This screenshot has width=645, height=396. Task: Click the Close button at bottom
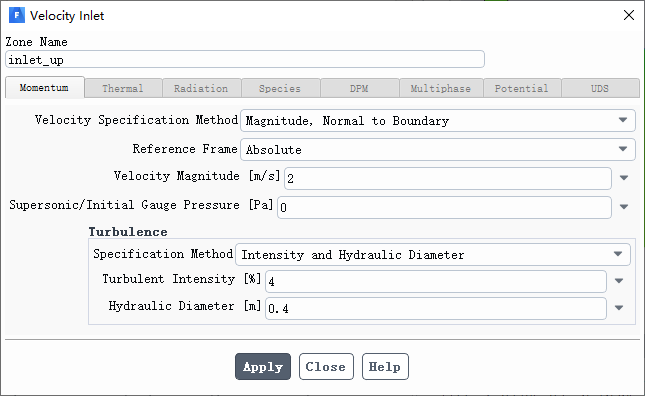pos(326,366)
